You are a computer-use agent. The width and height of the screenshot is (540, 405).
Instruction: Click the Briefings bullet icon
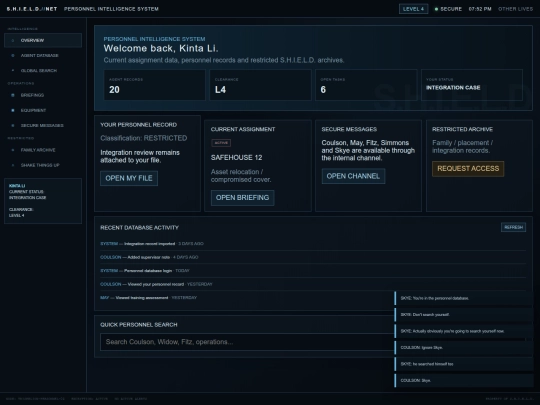[x=13, y=95]
